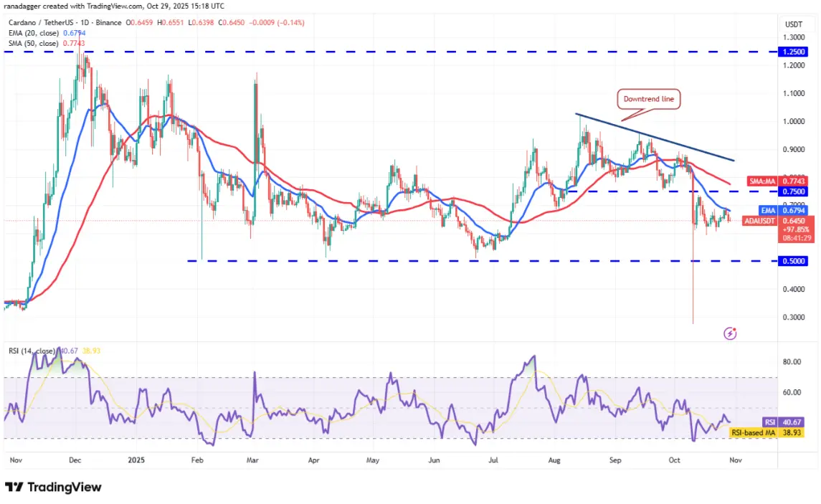Screen dimensions: 821x504
Task: Select the SMA:MA 0.7743 price tag
Action: pyautogui.click(x=777, y=181)
